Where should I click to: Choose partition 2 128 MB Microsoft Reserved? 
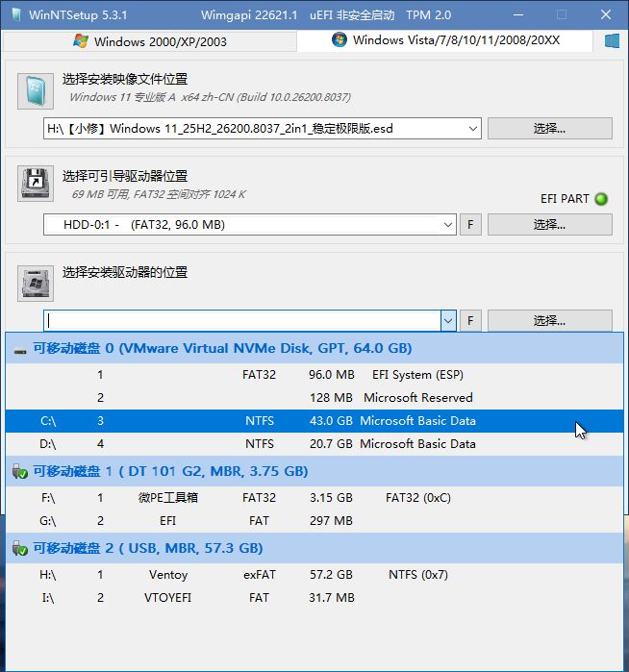pyautogui.click(x=314, y=398)
